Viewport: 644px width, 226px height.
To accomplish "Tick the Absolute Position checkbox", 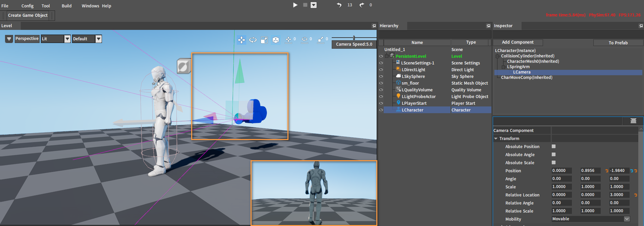I will coord(554,146).
